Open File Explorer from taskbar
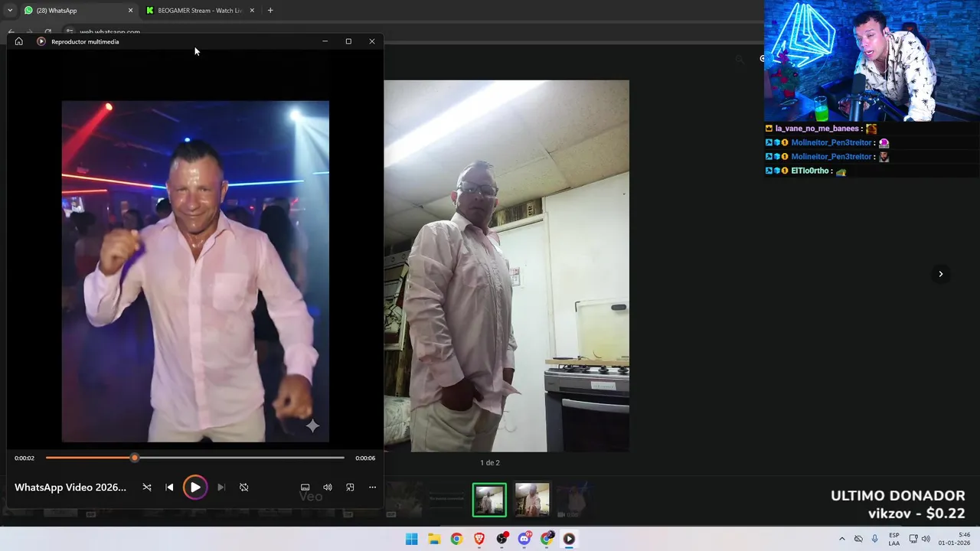Screen dimensions: 980x551 (x=433, y=539)
